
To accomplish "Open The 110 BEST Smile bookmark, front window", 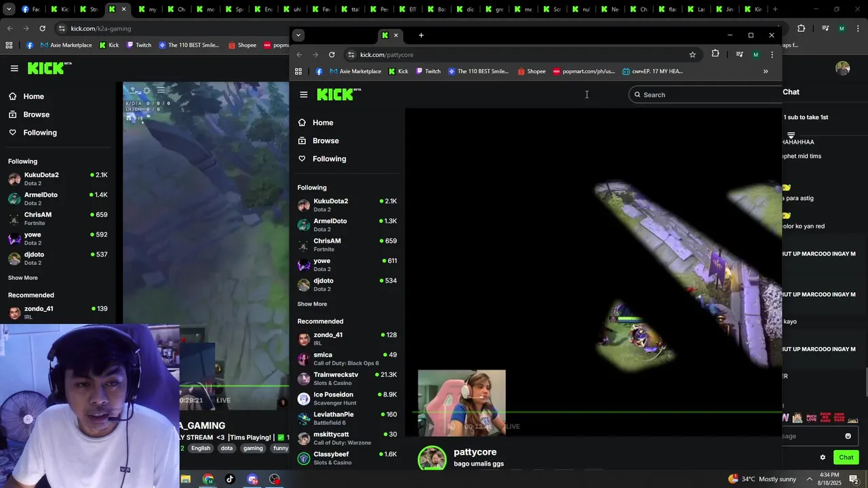I will (x=477, y=71).
